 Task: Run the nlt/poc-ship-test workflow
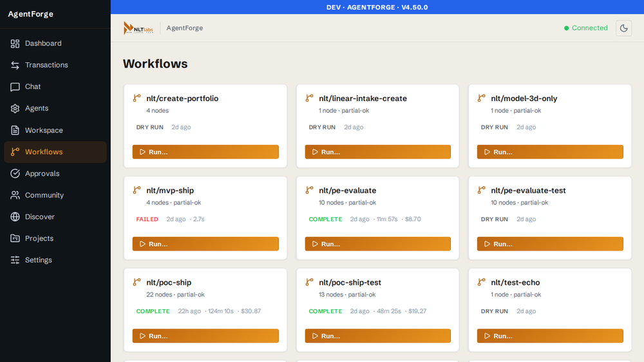pos(378,336)
